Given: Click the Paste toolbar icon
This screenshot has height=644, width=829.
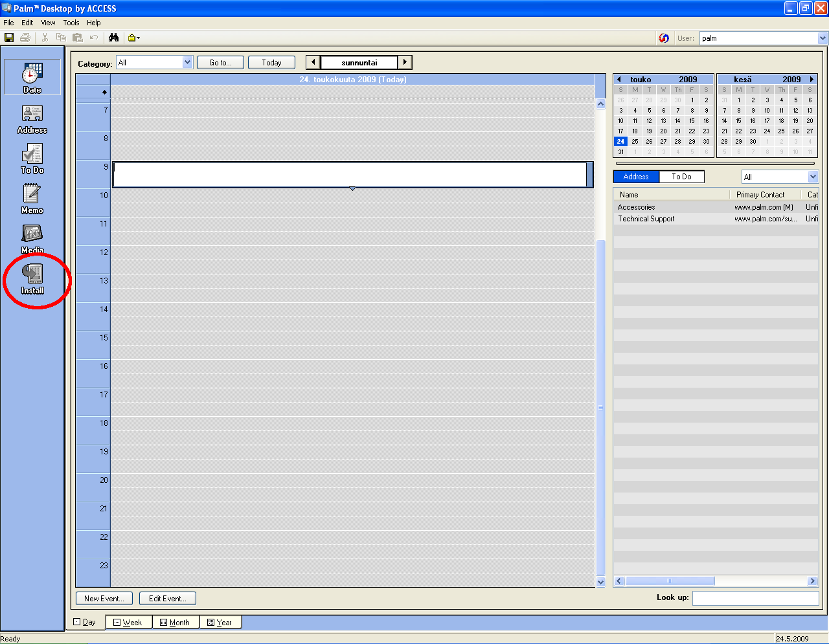Looking at the screenshot, I should tap(78, 38).
